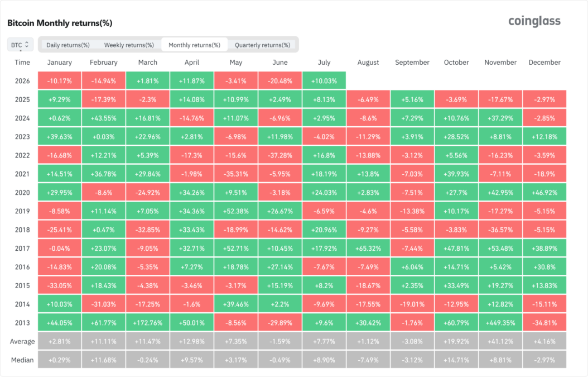Click the +172.76% cell for March 2013
The image size is (588, 377).
coord(148,323)
